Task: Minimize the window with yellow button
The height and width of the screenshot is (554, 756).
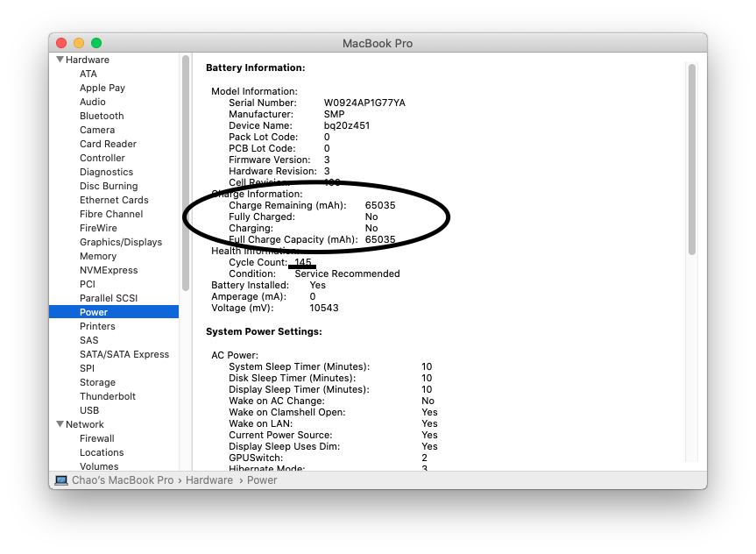Action: [x=79, y=43]
